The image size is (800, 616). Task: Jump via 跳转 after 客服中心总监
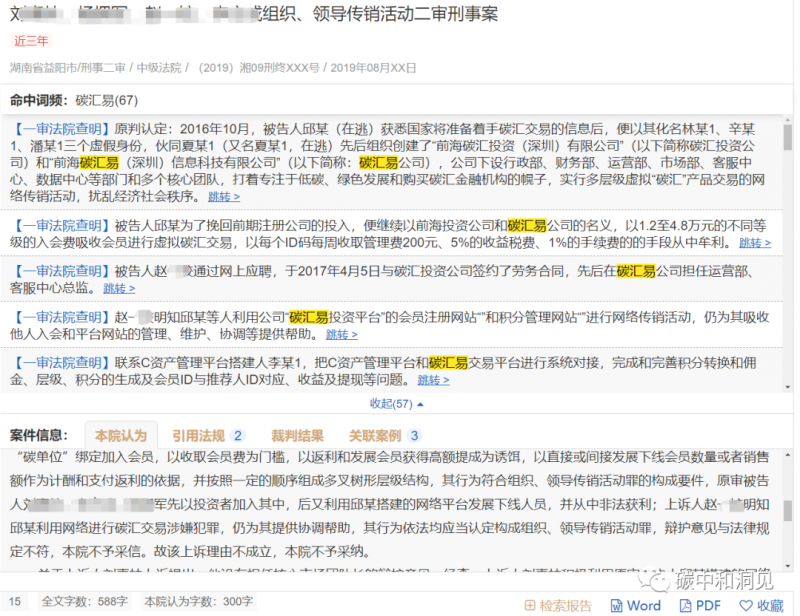click(119, 289)
